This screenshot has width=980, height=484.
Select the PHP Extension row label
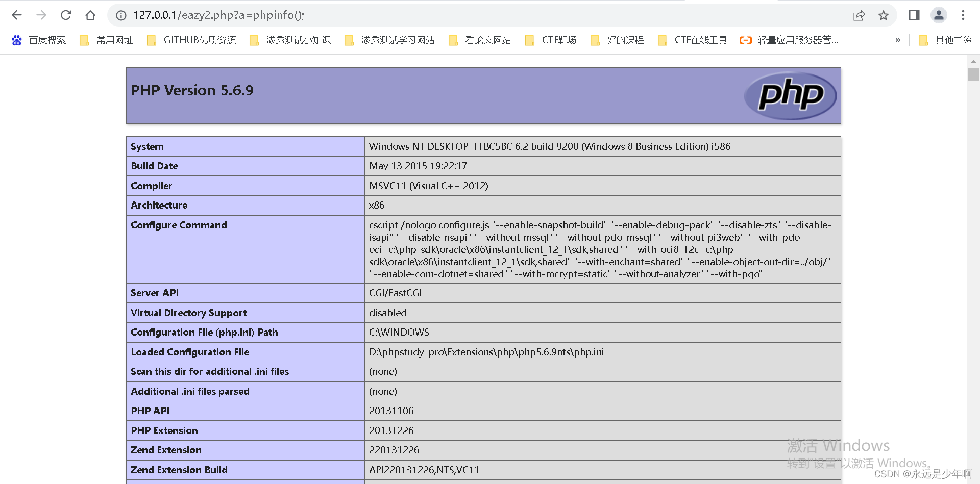164,431
